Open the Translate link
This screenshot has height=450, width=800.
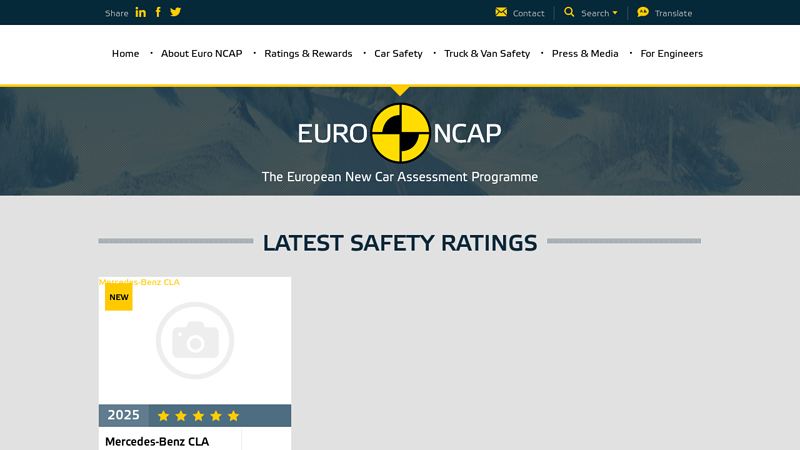coord(673,13)
